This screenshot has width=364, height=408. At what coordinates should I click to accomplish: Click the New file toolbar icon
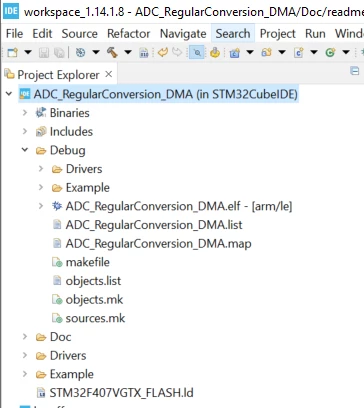tap(12, 52)
